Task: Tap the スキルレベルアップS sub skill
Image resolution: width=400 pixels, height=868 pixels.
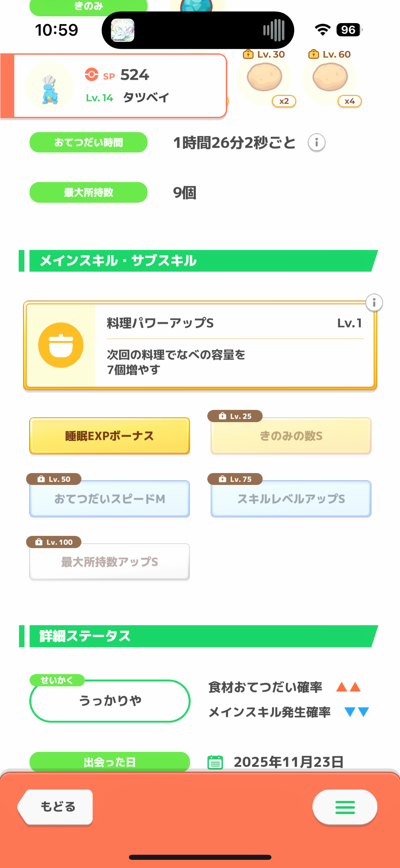Action: (x=291, y=499)
